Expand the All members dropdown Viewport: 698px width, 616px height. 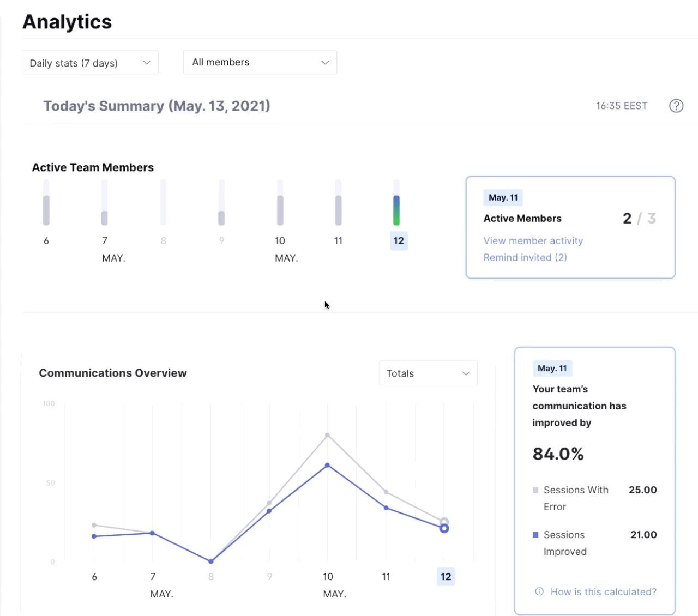(x=260, y=62)
